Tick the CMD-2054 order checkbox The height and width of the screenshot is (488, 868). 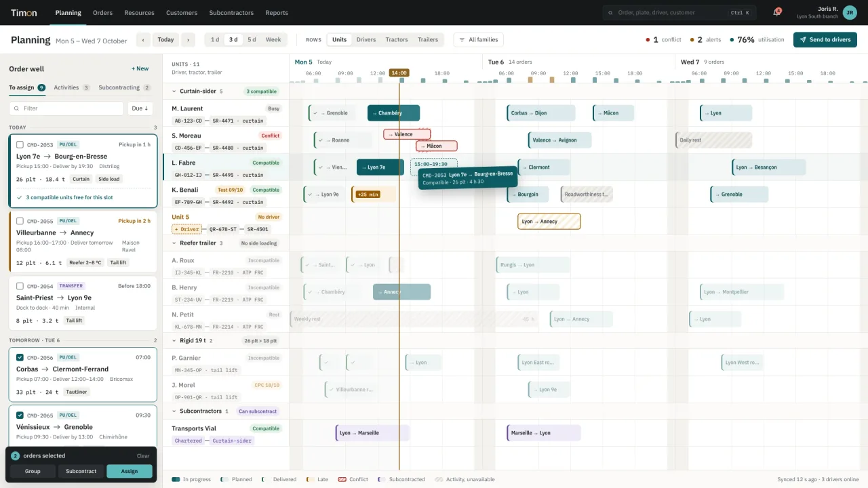point(20,286)
